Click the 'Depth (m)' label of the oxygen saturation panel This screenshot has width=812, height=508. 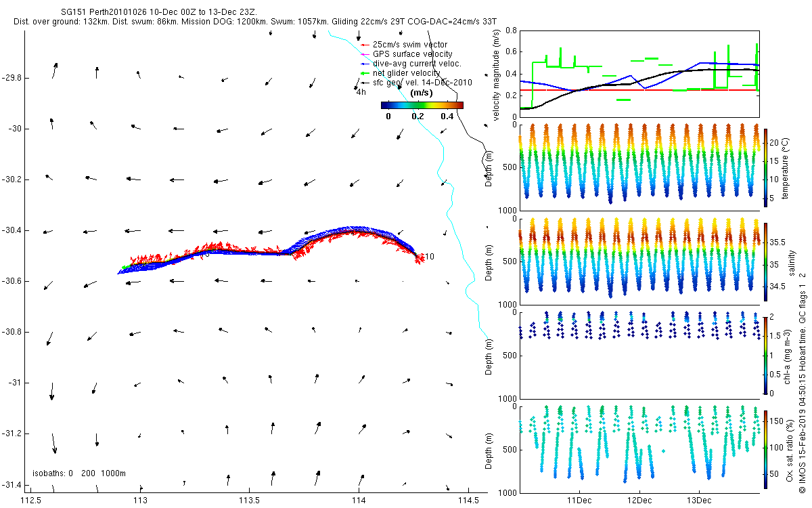point(487,450)
